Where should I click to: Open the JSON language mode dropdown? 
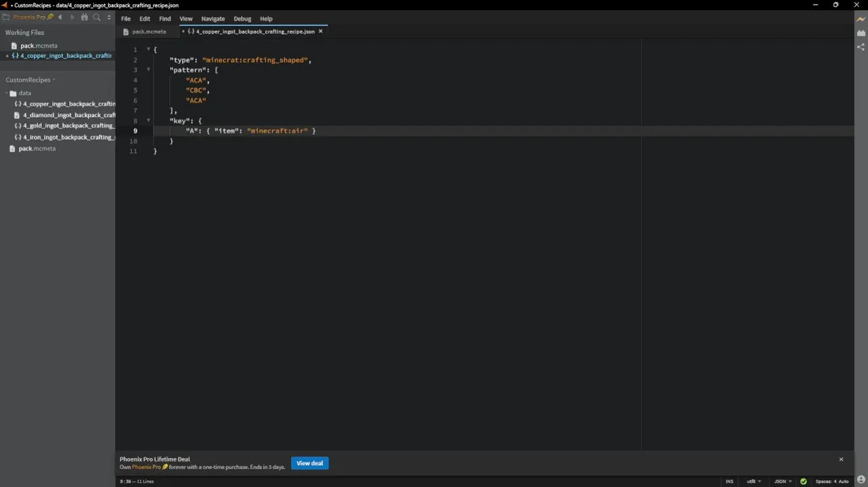(x=783, y=482)
